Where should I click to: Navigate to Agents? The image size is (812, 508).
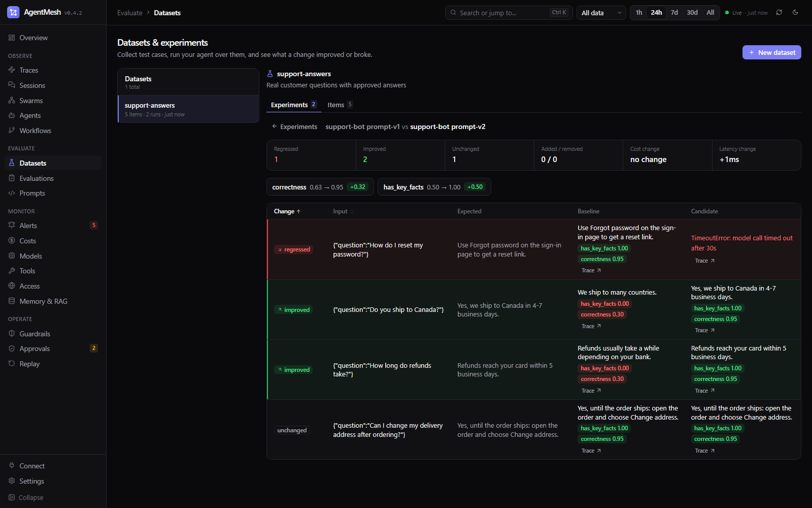[53, 115]
